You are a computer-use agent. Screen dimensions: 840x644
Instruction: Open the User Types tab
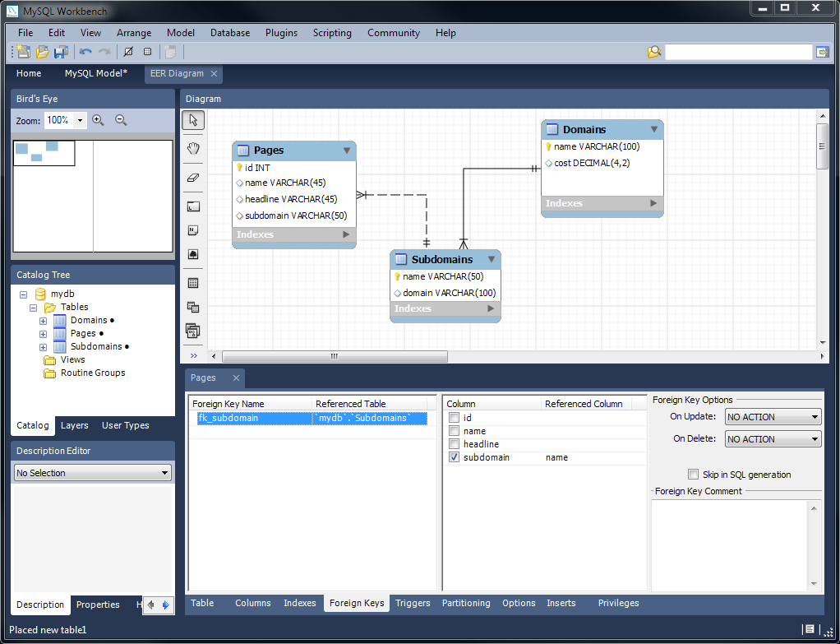click(126, 425)
